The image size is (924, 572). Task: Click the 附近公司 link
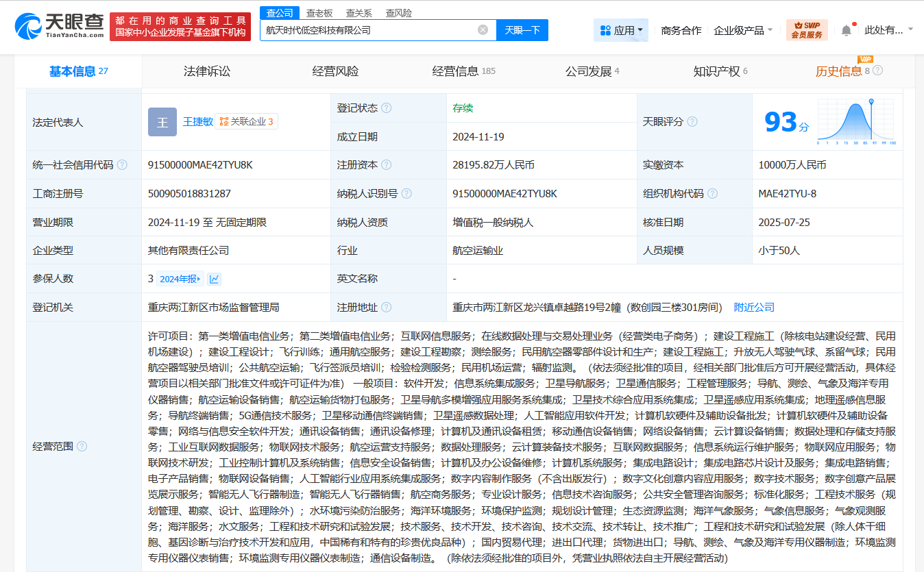click(754, 308)
